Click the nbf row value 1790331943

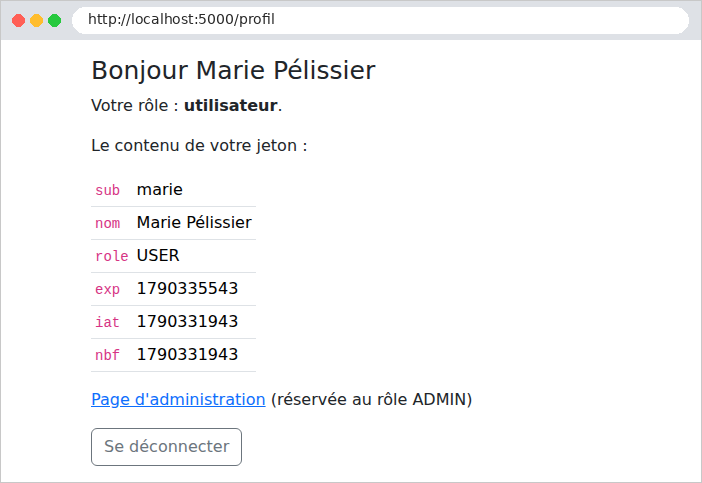(x=187, y=355)
